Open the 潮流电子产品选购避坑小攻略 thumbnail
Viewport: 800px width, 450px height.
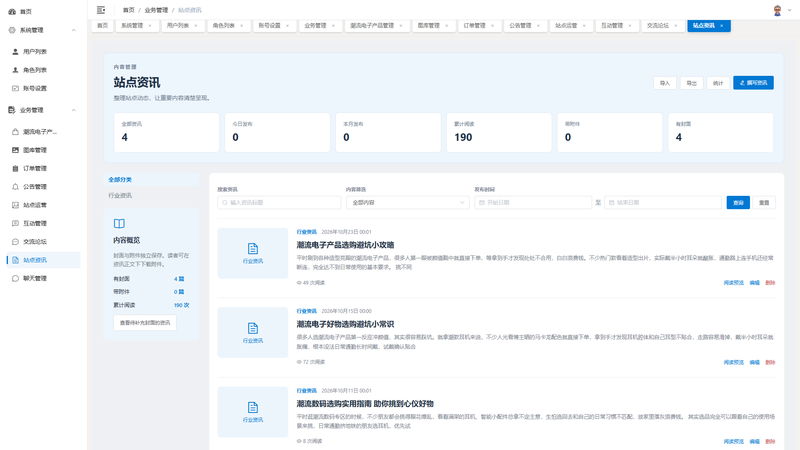tap(253, 253)
